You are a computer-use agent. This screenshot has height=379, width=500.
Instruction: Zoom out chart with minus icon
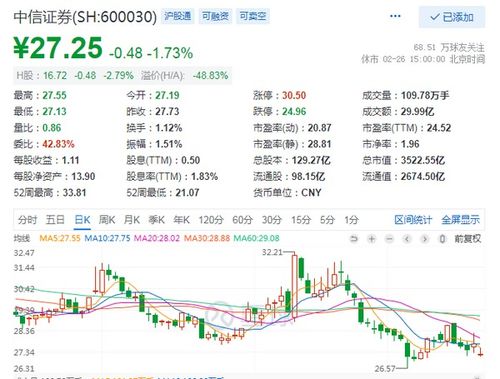(x=389, y=239)
